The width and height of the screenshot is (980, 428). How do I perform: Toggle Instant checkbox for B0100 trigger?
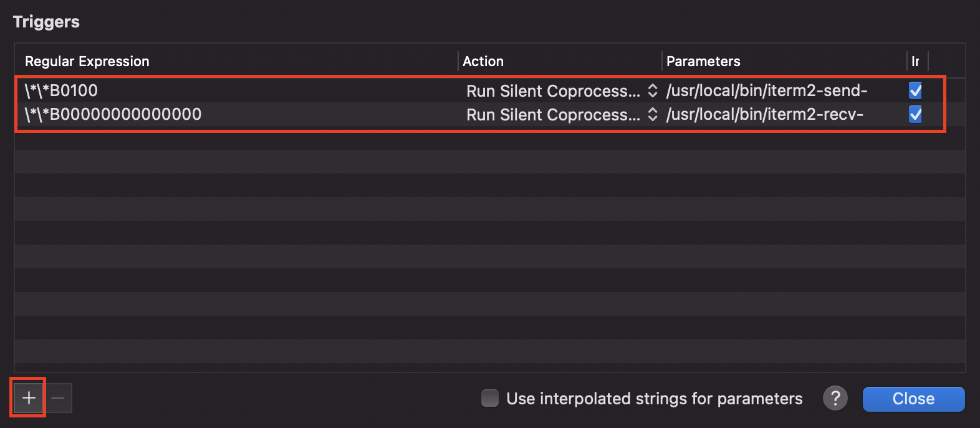coord(915,90)
